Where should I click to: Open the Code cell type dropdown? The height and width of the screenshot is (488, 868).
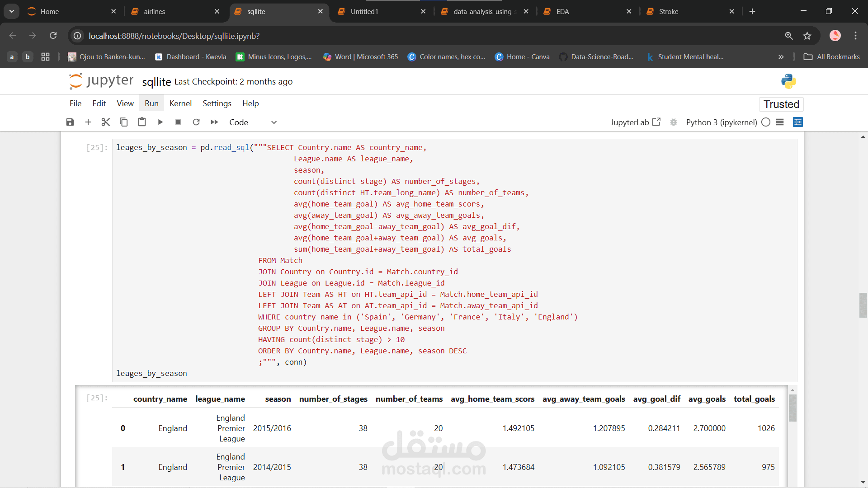(x=253, y=122)
